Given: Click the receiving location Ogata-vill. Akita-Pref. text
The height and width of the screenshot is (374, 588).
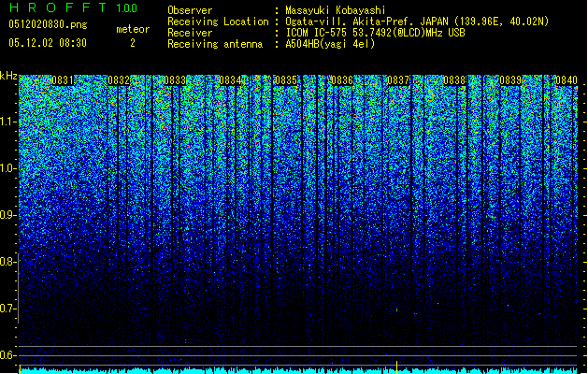Looking at the screenshot, I should [x=351, y=22].
